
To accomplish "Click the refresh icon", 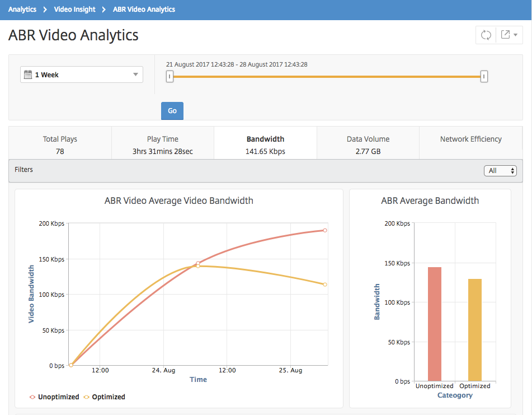I will click(x=486, y=35).
